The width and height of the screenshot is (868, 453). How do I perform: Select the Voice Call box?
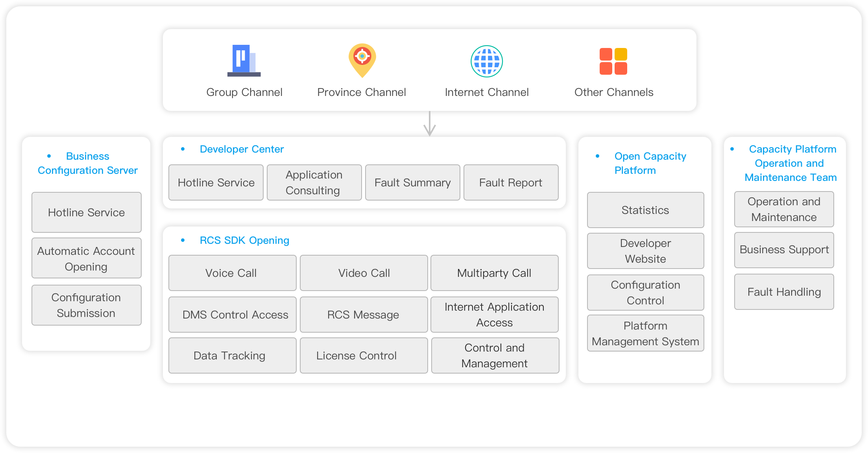232,273
